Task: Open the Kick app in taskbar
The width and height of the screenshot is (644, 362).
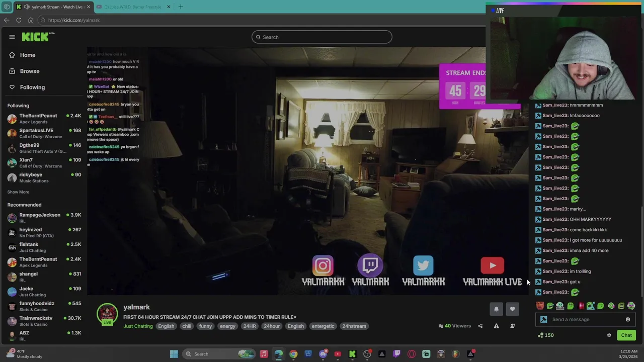Action: click(x=352, y=354)
